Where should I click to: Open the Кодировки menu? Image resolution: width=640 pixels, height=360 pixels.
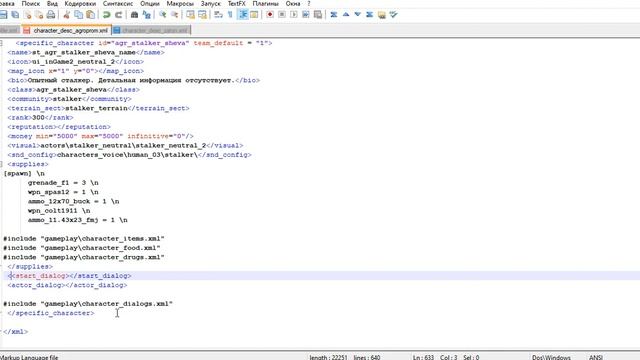(80, 4)
